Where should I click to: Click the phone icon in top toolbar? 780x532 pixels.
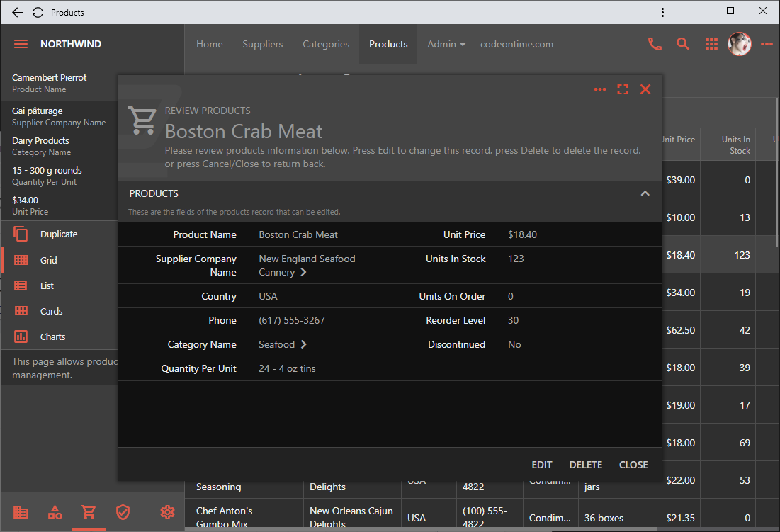(655, 44)
